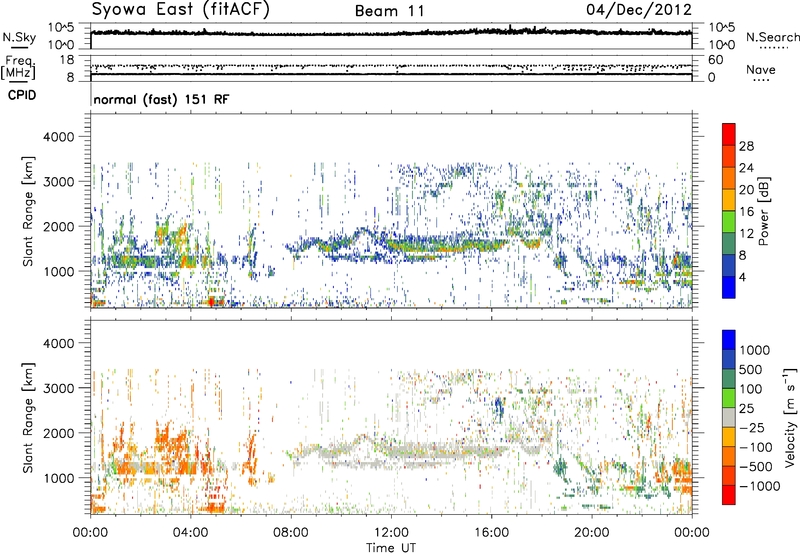This screenshot has height=554, width=800.
Task: Click the 'Freq. [MHz]' axis label
Action: click(x=18, y=68)
